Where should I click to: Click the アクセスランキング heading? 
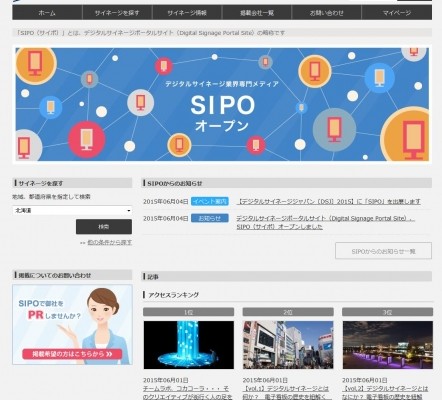point(173,295)
